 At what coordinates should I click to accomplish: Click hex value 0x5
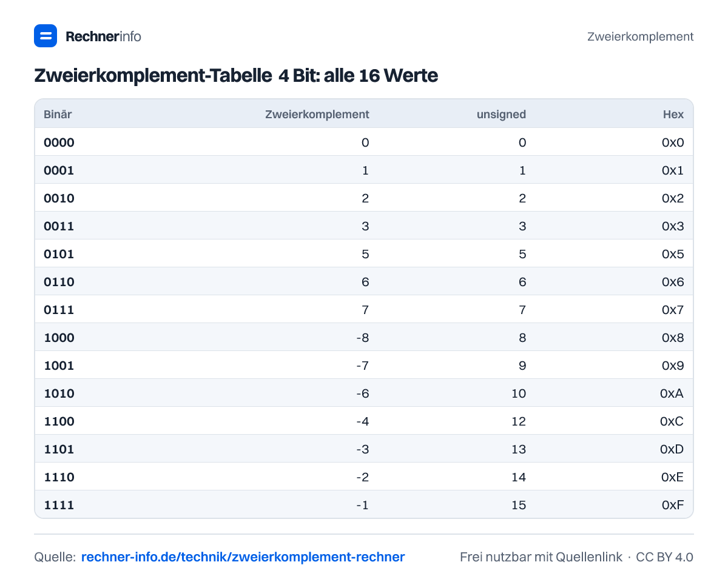[x=673, y=254]
